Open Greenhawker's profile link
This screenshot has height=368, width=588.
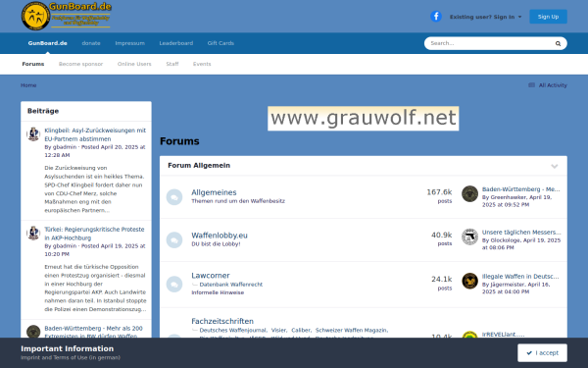pos(508,197)
